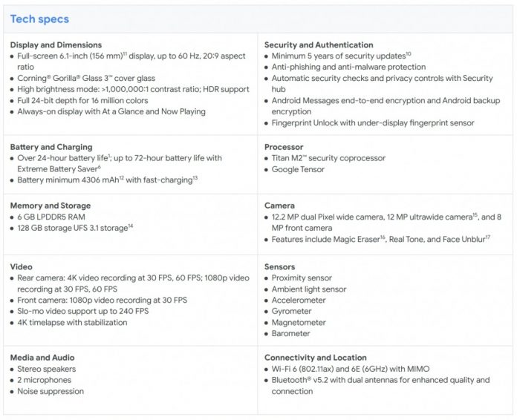
Task: Click footnote 15 after ultrawide camera
Action: point(475,214)
